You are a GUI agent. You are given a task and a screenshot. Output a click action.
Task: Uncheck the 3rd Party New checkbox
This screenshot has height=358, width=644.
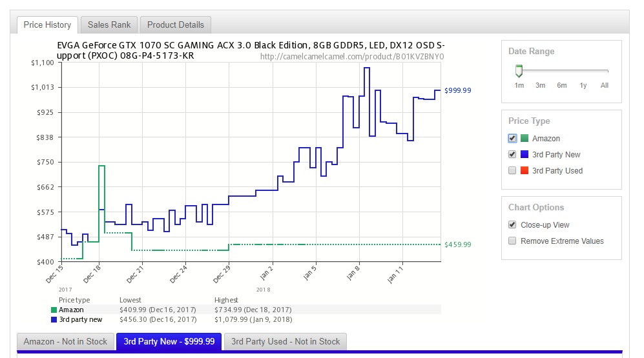pos(512,154)
